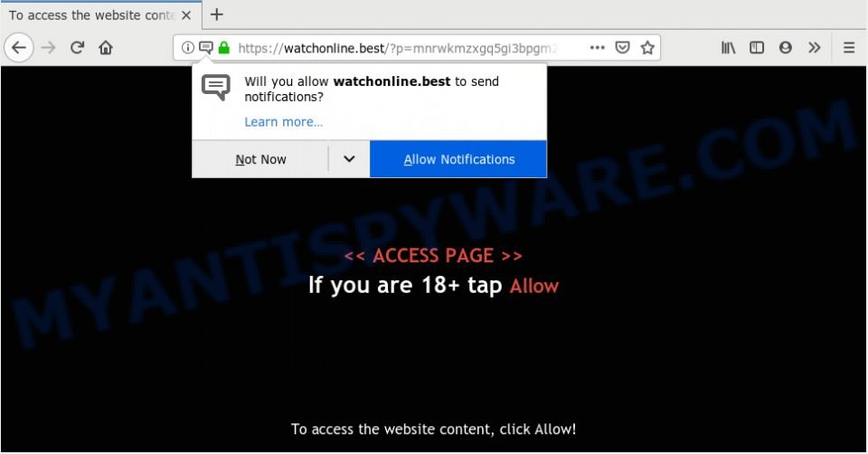Screen dimensions: 868x454
Task: Open a new tab with plus button
Action: pos(217,14)
